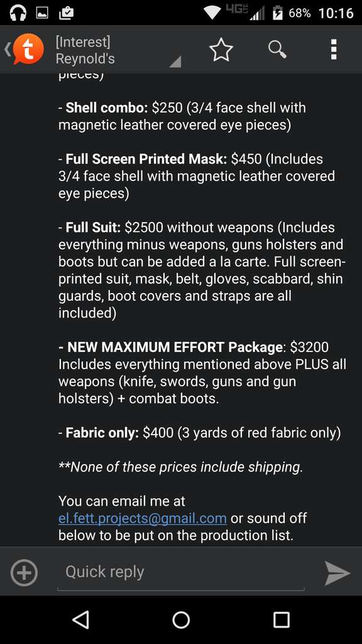Open recent apps with the square button
This screenshot has width=362, height=644.
coord(282,619)
